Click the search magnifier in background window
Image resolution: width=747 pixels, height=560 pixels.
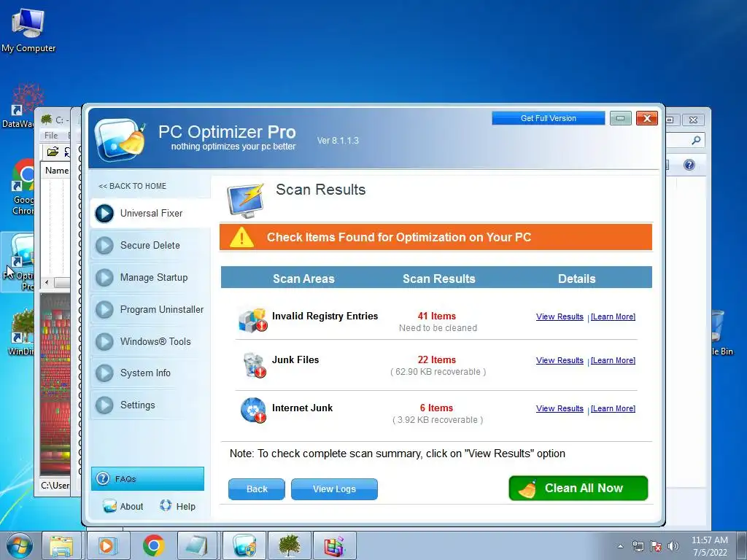(696, 140)
